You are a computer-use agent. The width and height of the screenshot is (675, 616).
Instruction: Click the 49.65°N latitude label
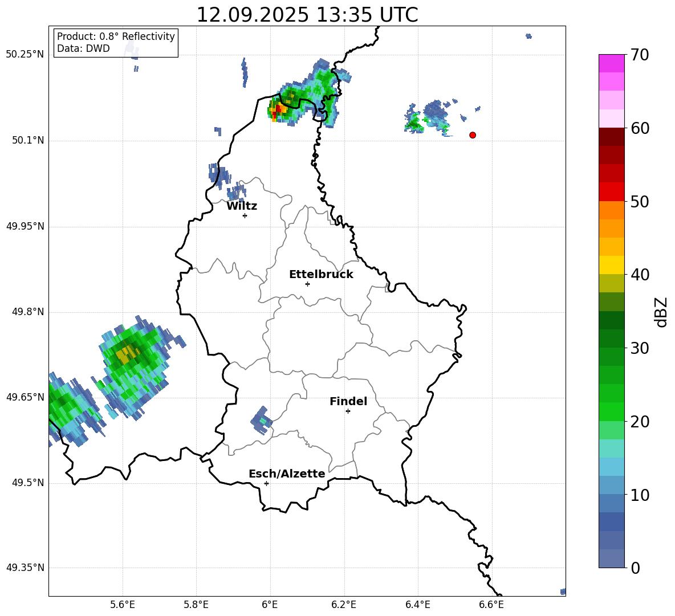25,397
